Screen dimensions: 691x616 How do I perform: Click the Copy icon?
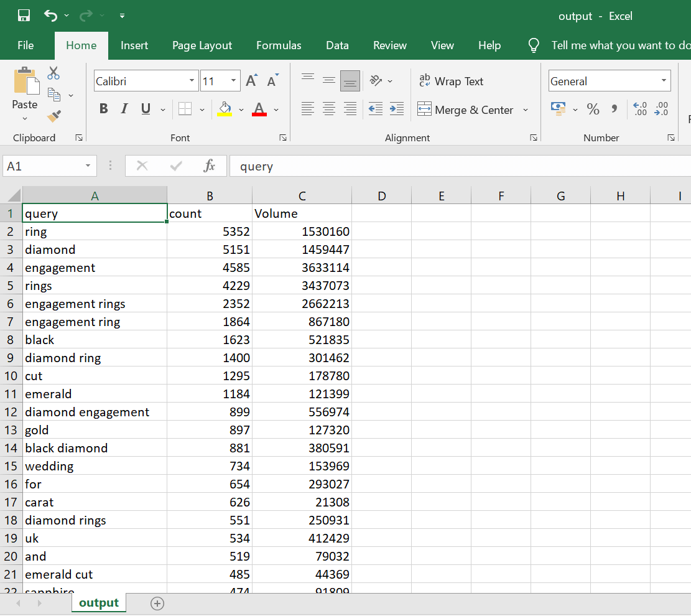coord(53,95)
